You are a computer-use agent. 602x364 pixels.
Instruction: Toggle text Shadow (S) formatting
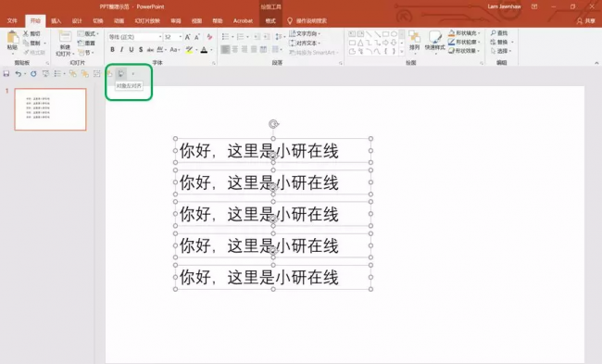[x=141, y=49]
